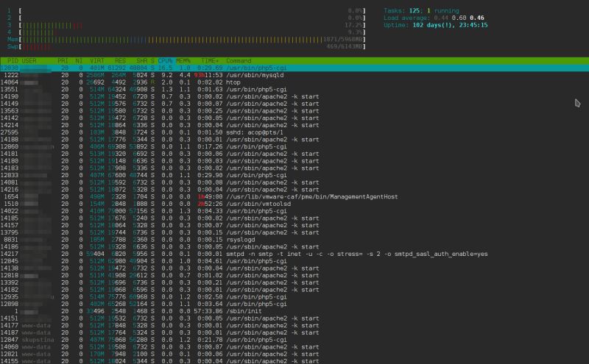The width and height of the screenshot is (589, 364).
Task: Select apache2 process row PID 14214
Action: pos(294,125)
